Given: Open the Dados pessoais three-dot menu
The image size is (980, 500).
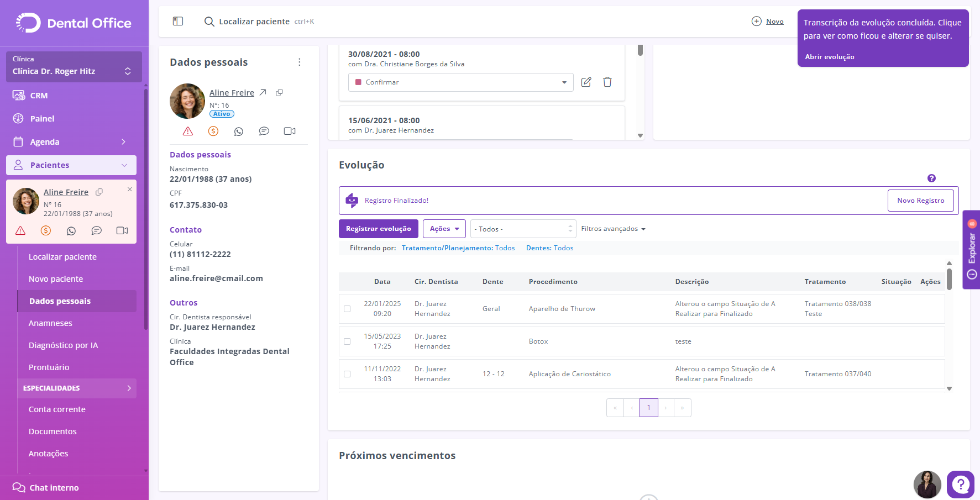Looking at the screenshot, I should [300, 62].
